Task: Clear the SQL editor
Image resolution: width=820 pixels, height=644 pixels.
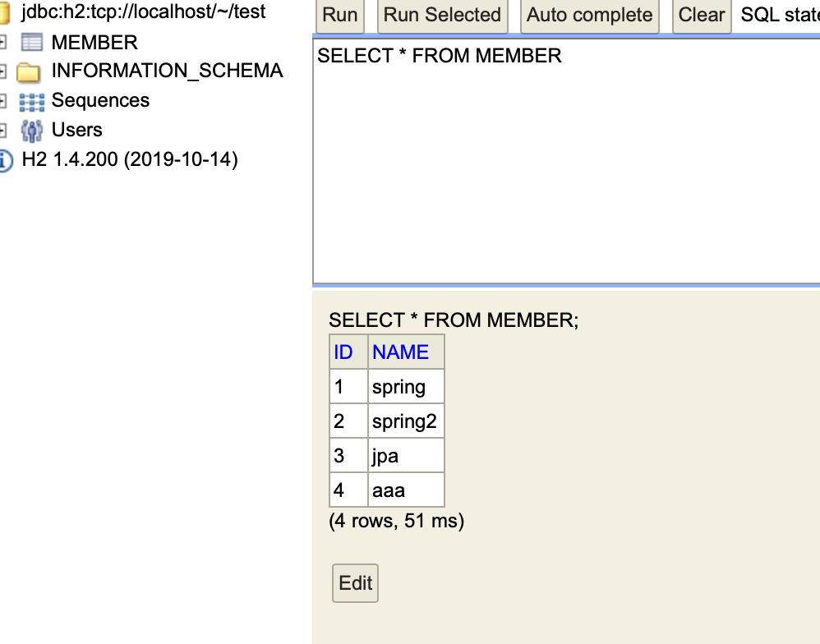Action: pos(702,15)
